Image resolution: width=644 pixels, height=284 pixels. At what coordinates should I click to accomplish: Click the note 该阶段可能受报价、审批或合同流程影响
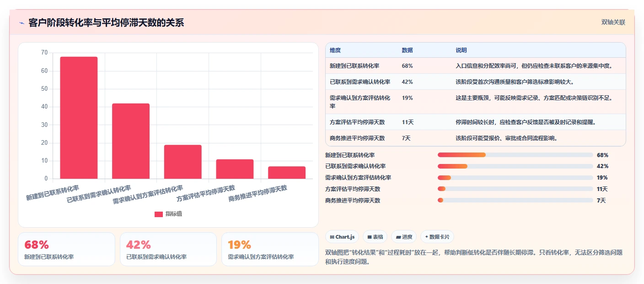[x=506, y=138]
